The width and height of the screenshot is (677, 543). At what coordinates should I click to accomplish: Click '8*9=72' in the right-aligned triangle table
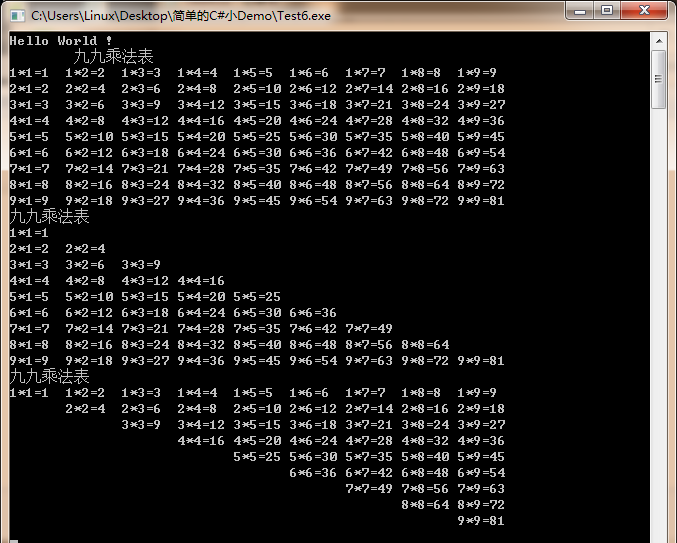tap(481, 505)
